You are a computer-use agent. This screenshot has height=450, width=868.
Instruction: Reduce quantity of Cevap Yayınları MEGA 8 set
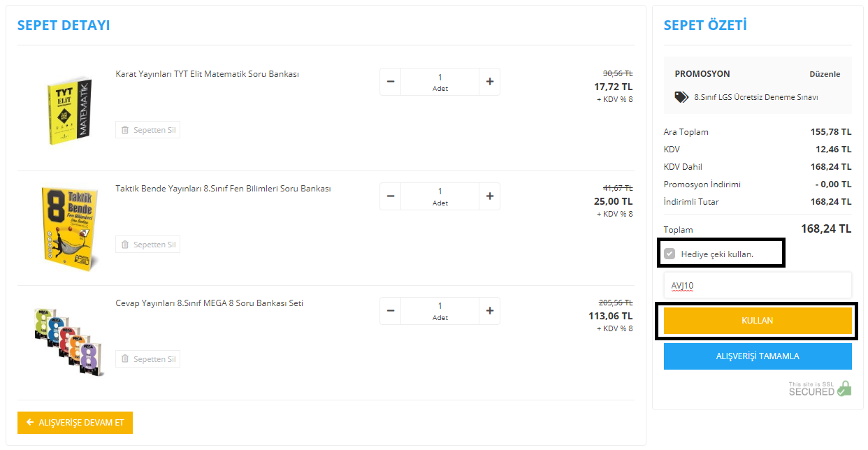(x=391, y=311)
